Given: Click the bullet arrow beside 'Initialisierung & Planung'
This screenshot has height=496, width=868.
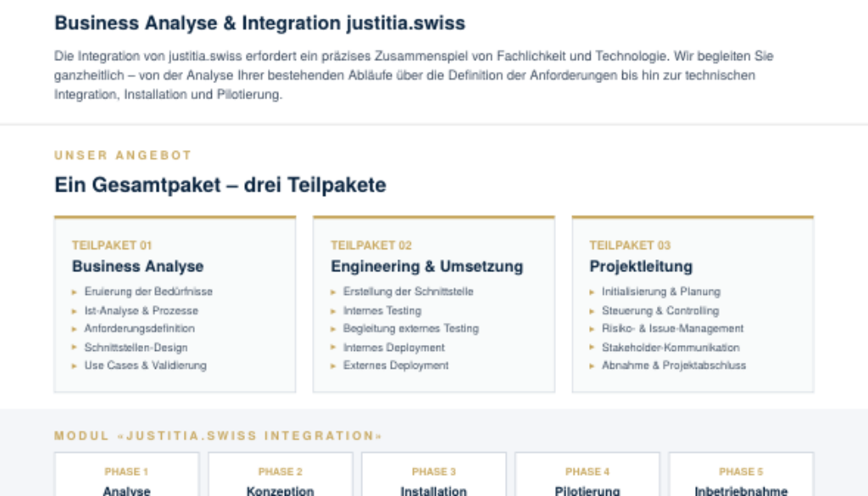Looking at the screenshot, I should coord(592,293).
